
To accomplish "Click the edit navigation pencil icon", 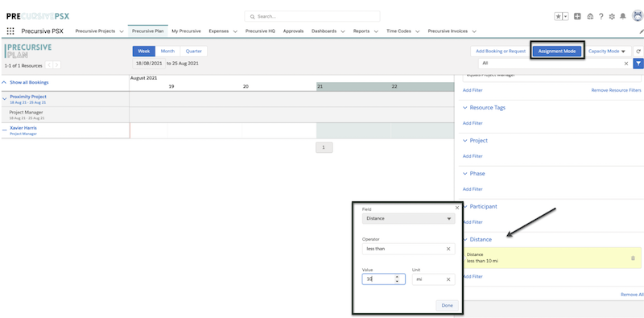I will (641, 31).
